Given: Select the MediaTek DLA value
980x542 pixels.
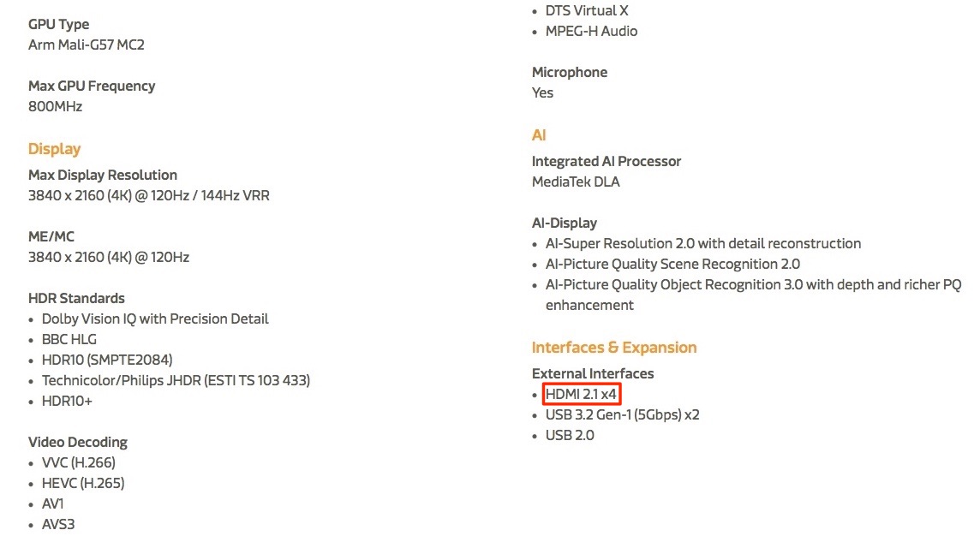Looking at the screenshot, I should click(576, 182).
